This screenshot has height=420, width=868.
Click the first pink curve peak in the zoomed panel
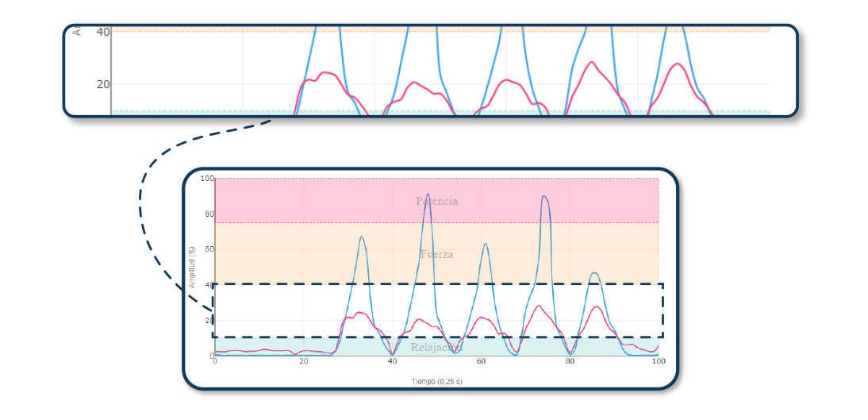pos(325,73)
